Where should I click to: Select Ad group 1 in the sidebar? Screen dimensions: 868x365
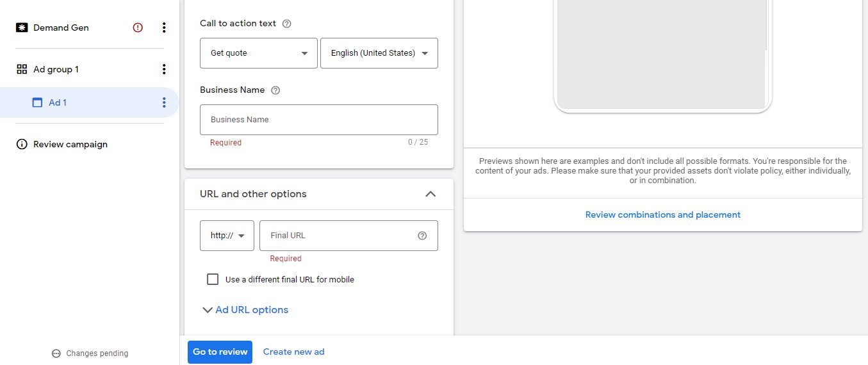[x=56, y=69]
